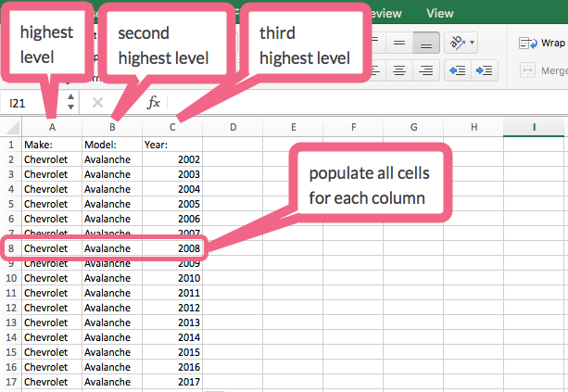Viewport: 568px width, 392px height.
Task: Select the Avalanche cell in row 16
Action: pyautogui.click(x=112, y=367)
